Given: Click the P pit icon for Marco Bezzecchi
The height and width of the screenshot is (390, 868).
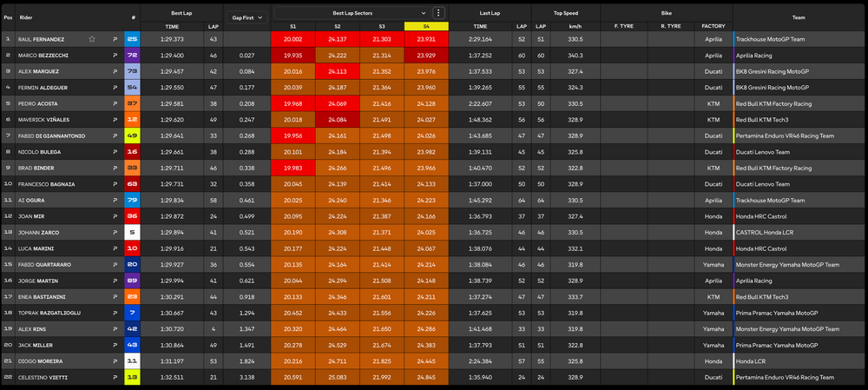Looking at the screenshot, I should pyautogui.click(x=115, y=55).
